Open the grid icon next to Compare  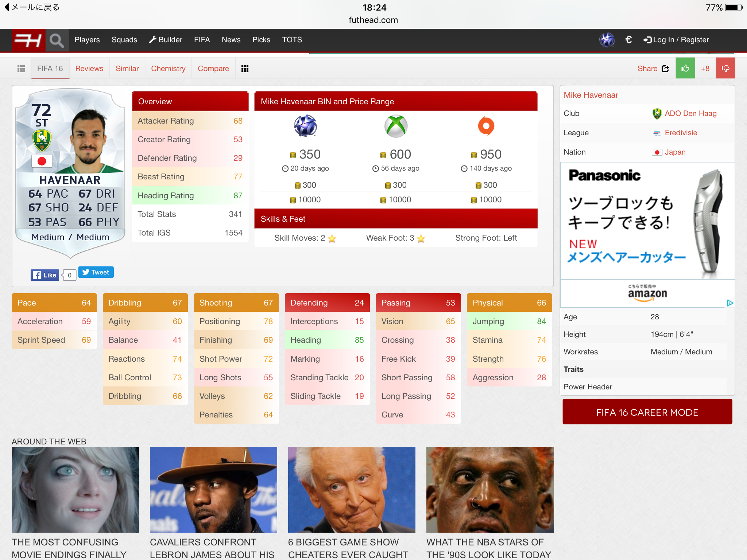click(245, 69)
